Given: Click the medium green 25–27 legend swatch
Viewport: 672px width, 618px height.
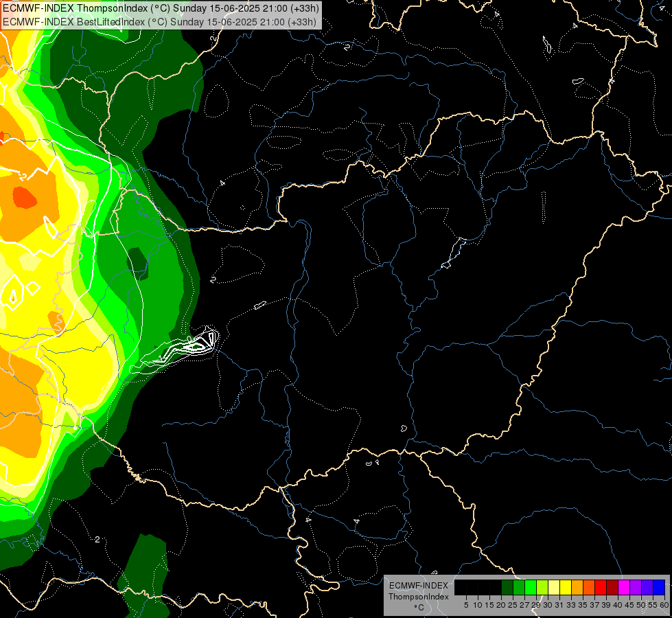Looking at the screenshot, I should [519, 587].
